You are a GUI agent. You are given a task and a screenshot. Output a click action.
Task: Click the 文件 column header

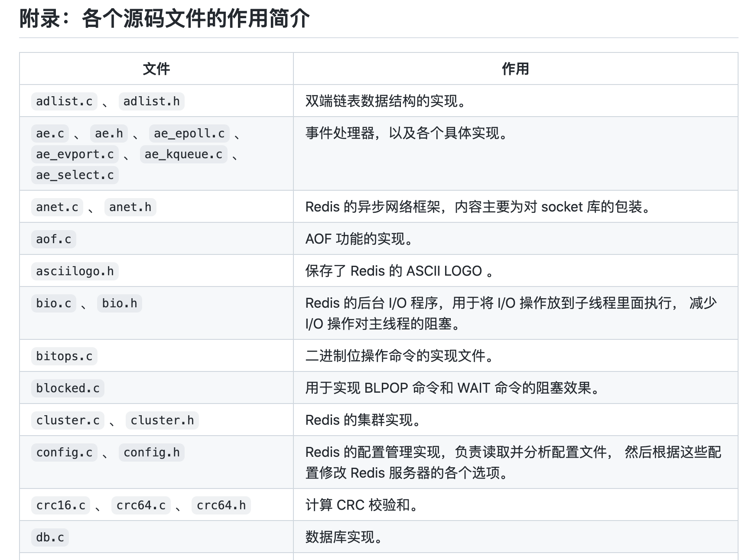(x=156, y=68)
